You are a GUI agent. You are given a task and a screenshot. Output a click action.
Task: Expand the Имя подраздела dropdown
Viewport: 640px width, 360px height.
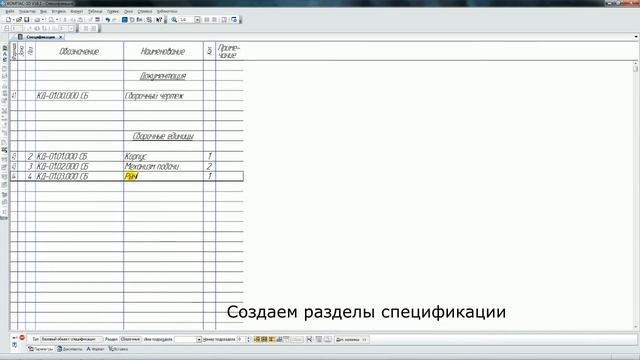pos(199,340)
